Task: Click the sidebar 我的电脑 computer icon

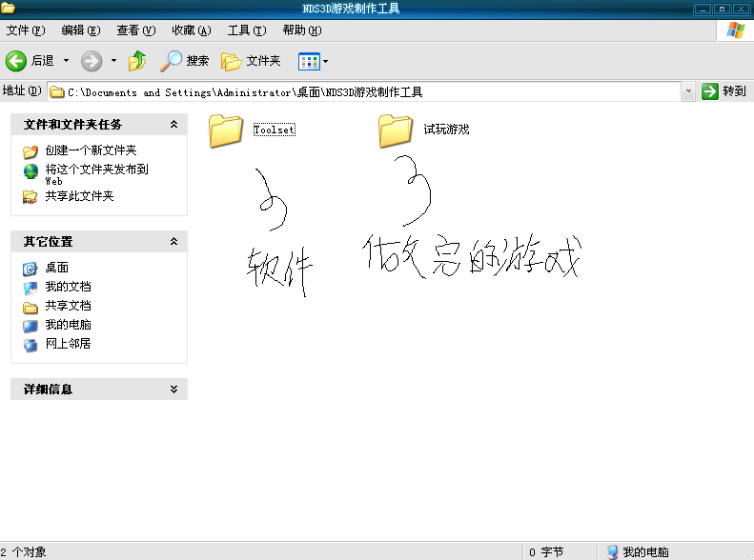Action: pyautogui.click(x=30, y=326)
